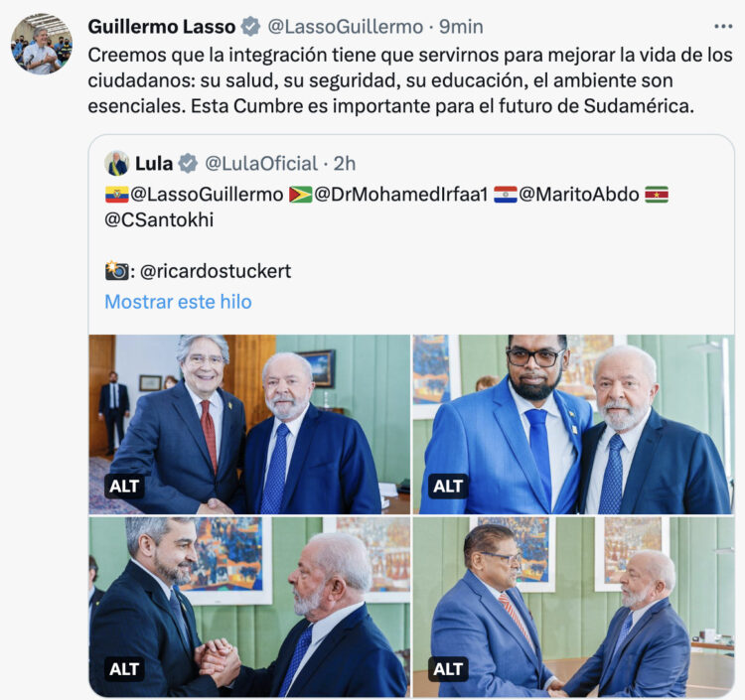
Task: Open the @ricardostuckert photographer mention
Action: tap(216, 271)
